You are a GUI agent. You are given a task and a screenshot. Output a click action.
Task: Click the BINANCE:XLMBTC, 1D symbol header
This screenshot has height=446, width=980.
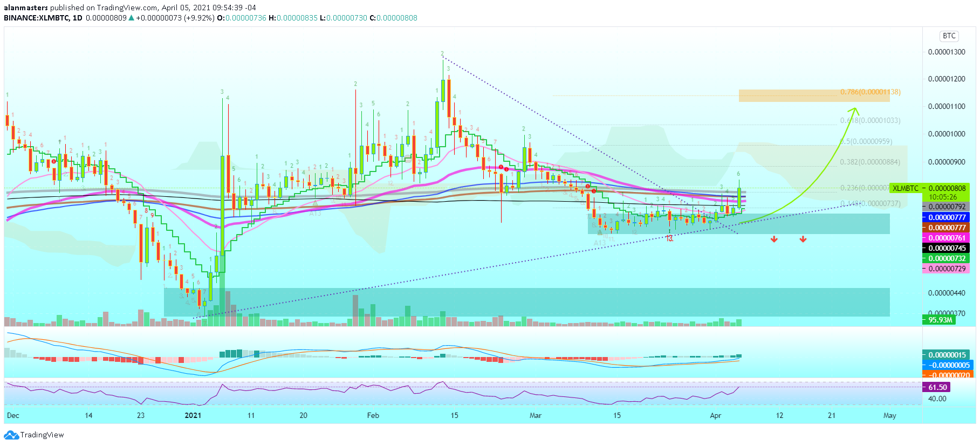[x=43, y=18]
